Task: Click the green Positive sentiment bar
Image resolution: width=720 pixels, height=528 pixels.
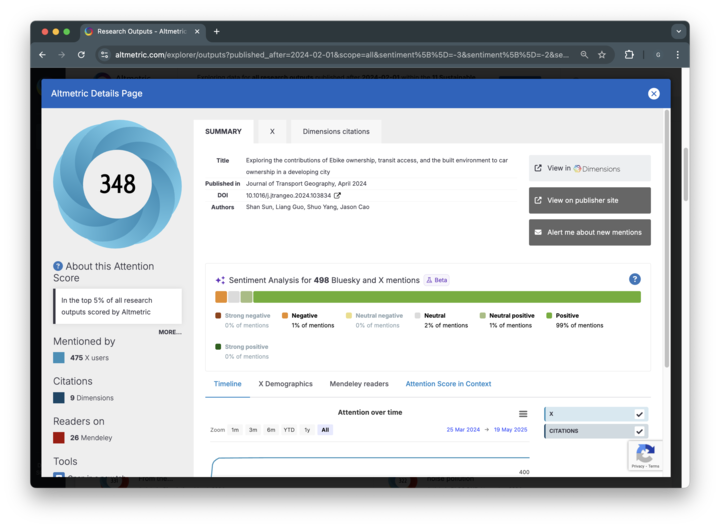Action: click(x=446, y=297)
